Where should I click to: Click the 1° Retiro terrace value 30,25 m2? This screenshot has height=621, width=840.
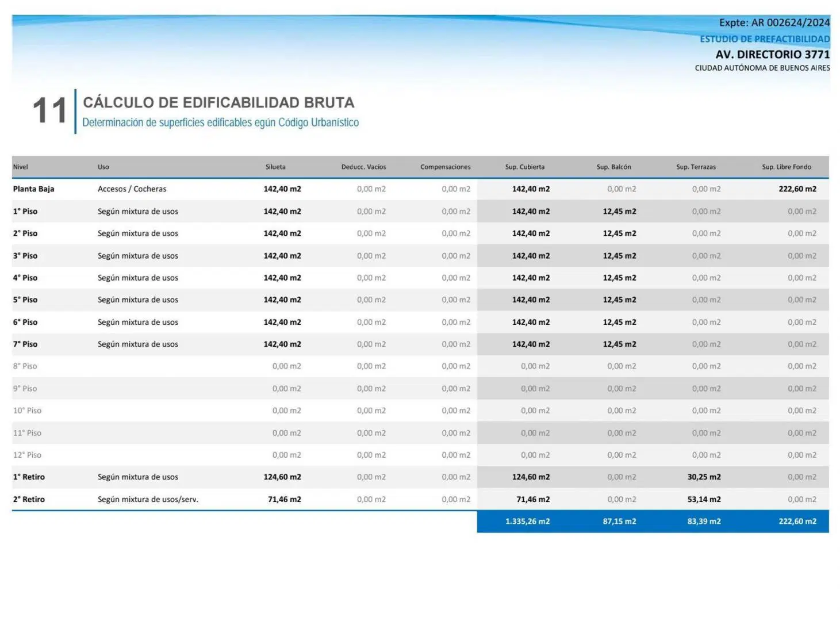point(704,477)
